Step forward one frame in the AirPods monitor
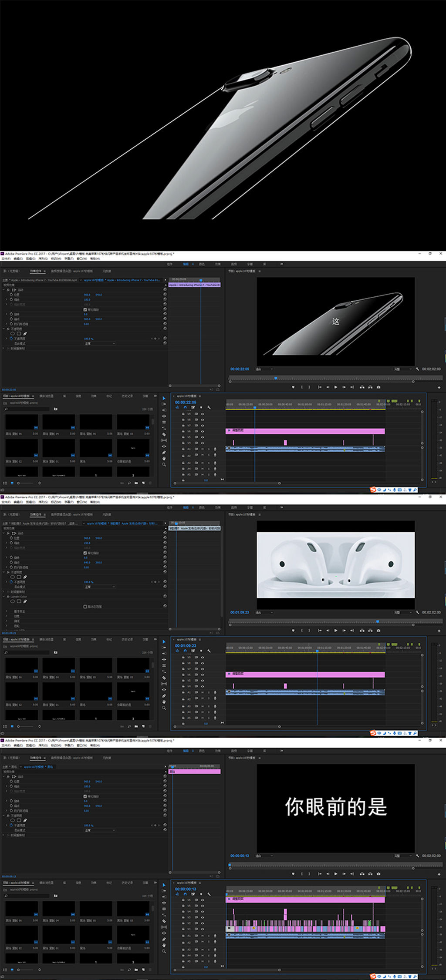 coord(344,630)
